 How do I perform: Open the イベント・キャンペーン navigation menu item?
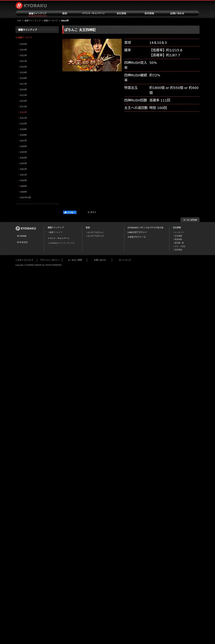click(x=93, y=14)
